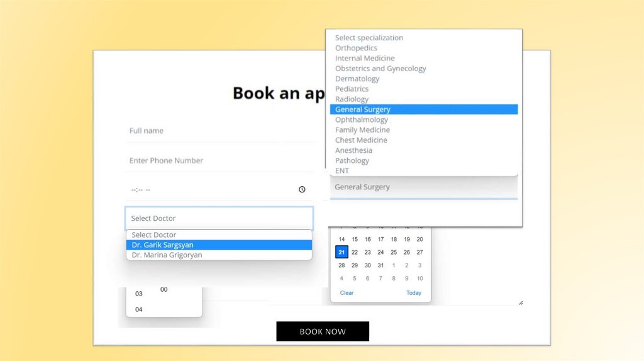The height and width of the screenshot is (361, 644).
Task: Pick day 31 in the calendar
Action: [x=380, y=265]
